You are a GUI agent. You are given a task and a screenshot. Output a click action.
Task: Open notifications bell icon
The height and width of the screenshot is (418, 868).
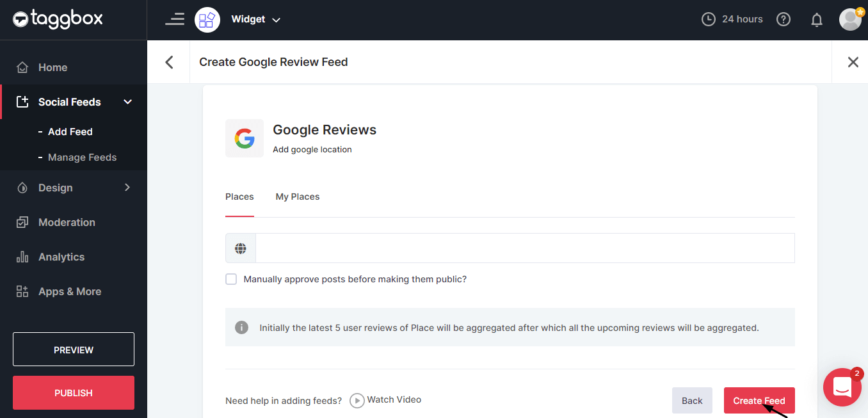pyautogui.click(x=817, y=20)
